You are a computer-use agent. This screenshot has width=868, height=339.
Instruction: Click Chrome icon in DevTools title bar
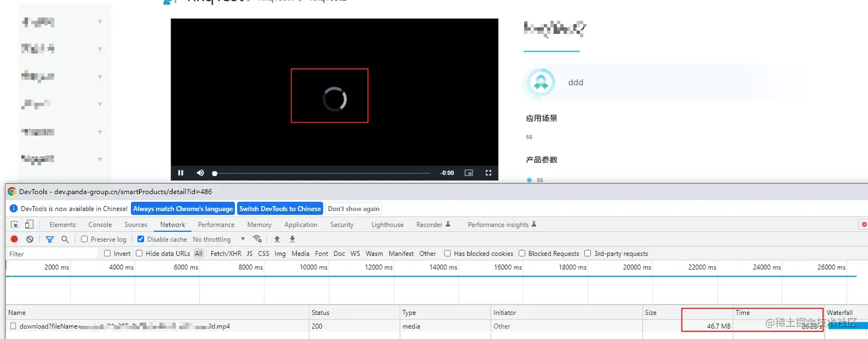[12, 192]
